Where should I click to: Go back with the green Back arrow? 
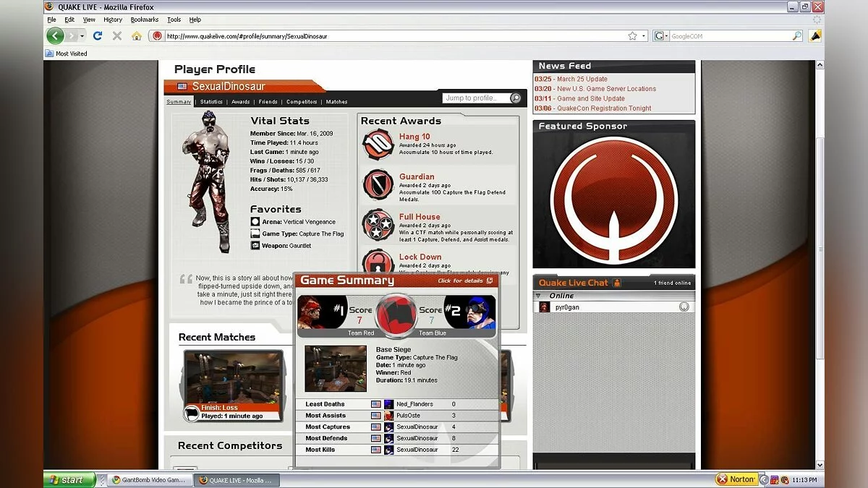coord(55,35)
